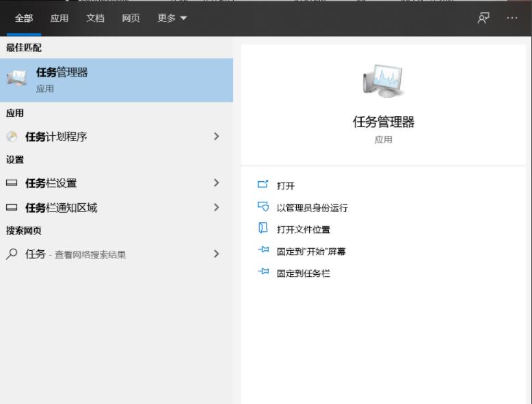Open the 更多 dropdown filter
Viewport: 532px width, 404px height.
[x=172, y=18]
